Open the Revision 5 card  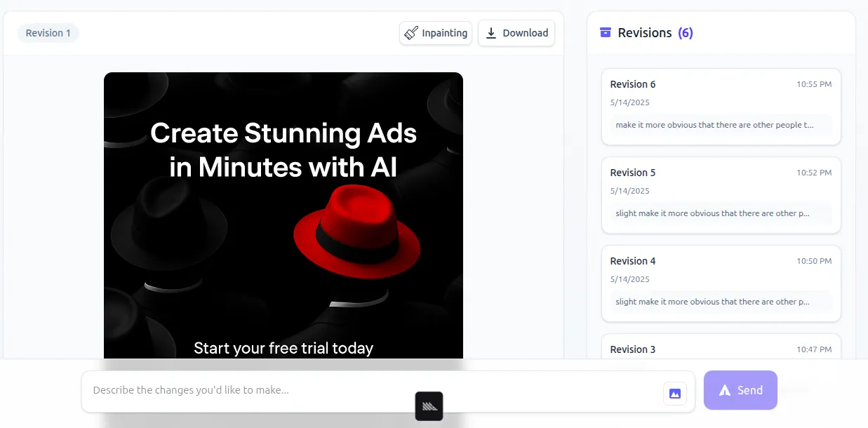pyautogui.click(x=721, y=195)
